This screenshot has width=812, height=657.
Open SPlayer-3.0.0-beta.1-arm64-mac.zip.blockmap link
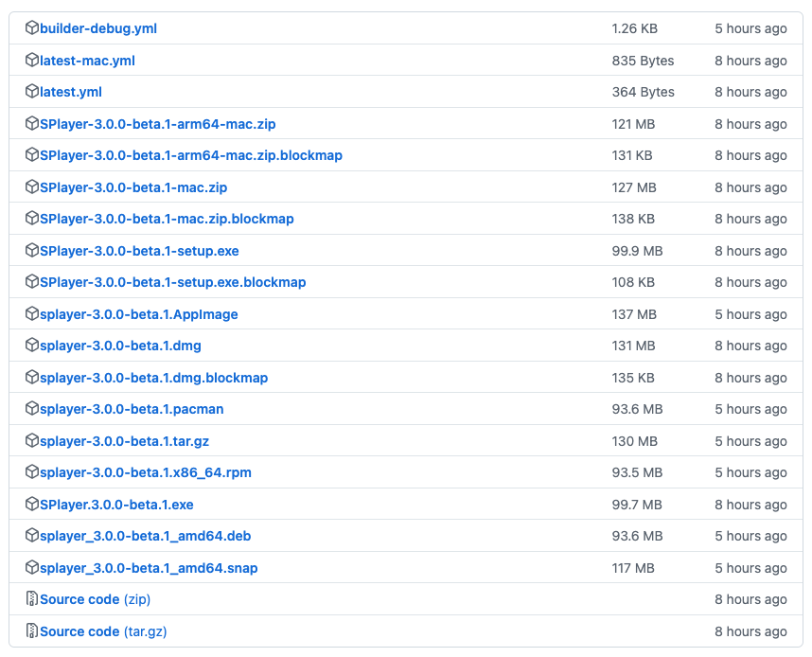tap(191, 155)
